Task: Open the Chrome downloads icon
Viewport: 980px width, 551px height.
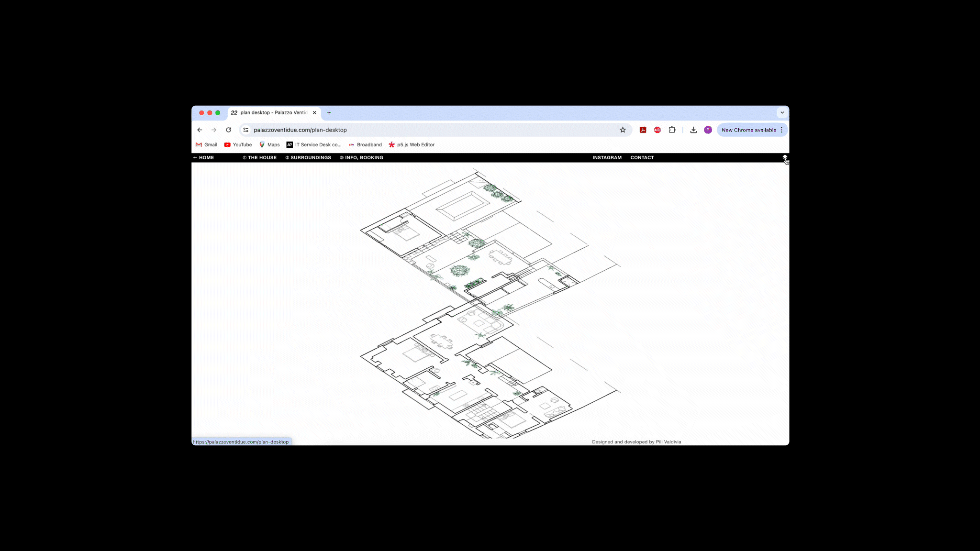Action: tap(693, 130)
